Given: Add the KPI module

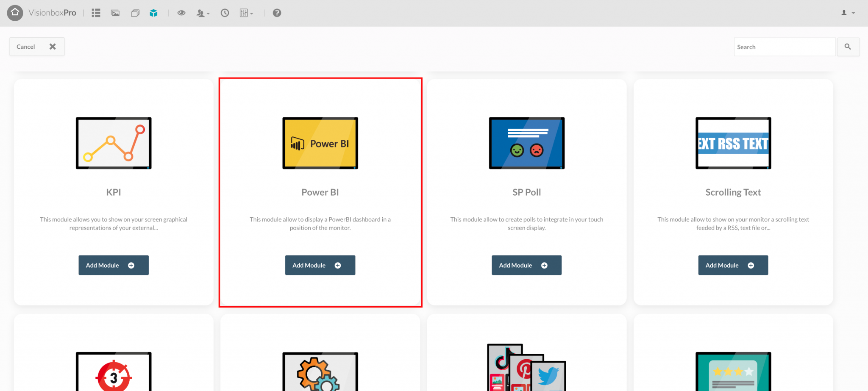Looking at the screenshot, I should [113, 265].
